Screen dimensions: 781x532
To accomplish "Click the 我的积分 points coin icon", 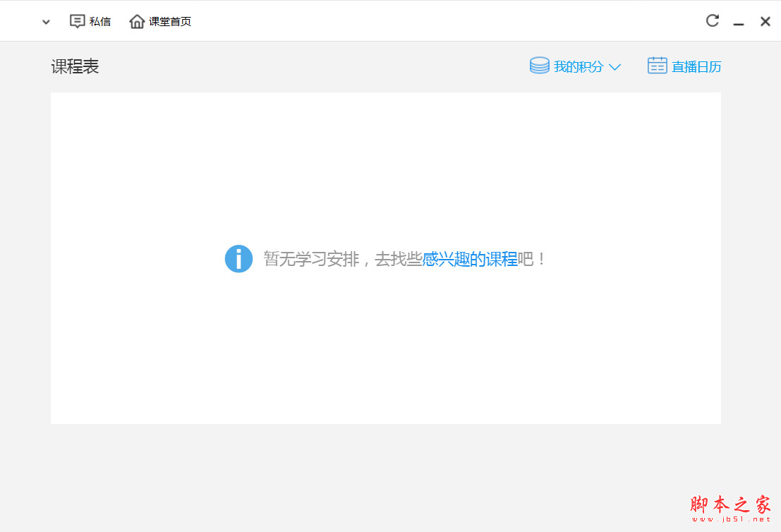I will tap(539, 65).
